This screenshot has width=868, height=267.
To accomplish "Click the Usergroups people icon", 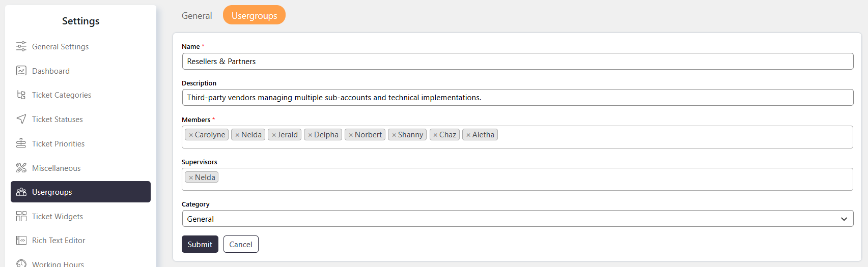I will [21, 192].
